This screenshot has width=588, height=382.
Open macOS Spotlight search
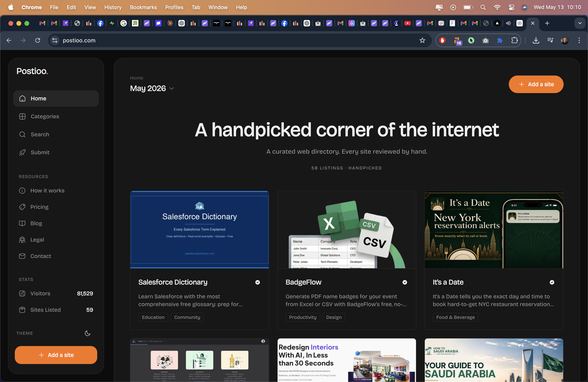click(483, 7)
